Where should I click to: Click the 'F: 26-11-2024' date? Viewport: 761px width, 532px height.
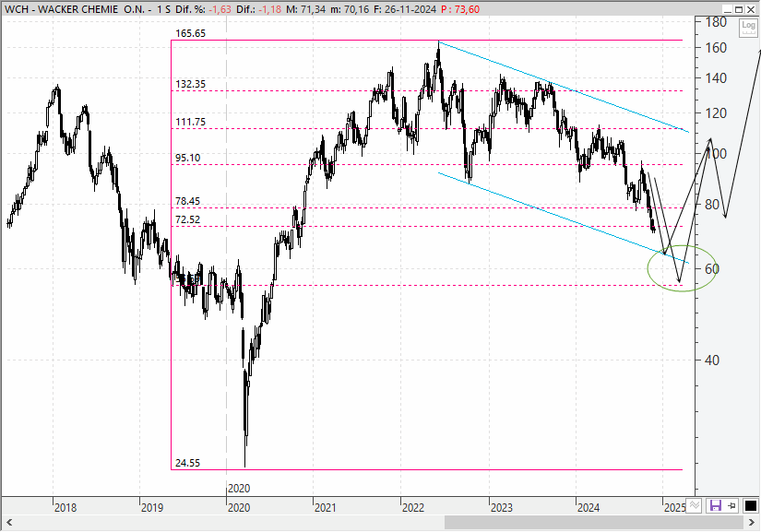coord(405,9)
